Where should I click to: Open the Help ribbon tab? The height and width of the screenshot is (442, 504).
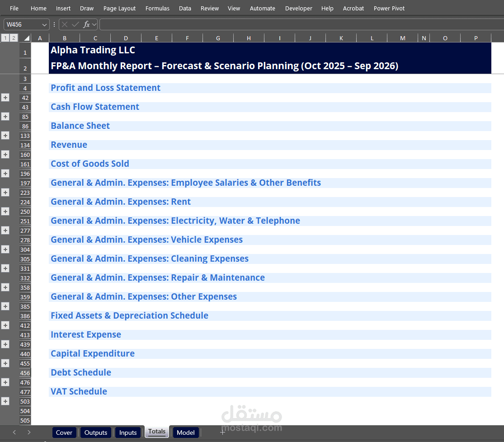click(x=327, y=8)
